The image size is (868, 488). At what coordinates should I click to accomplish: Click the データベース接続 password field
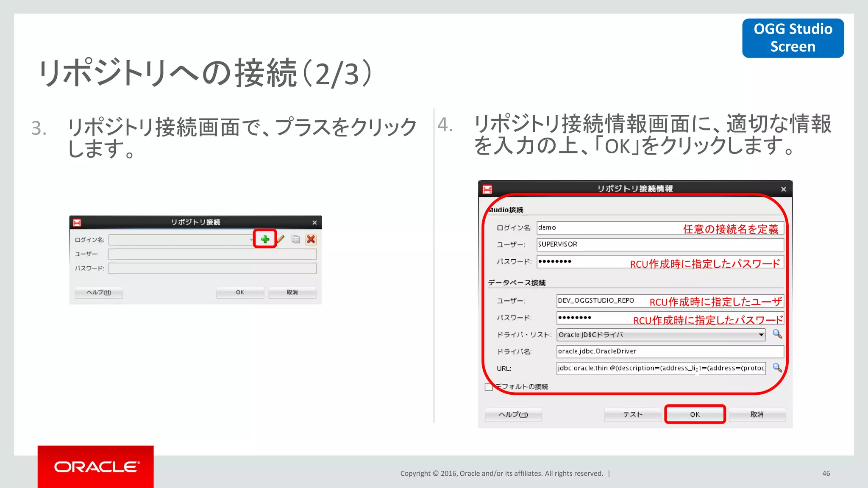670,318
